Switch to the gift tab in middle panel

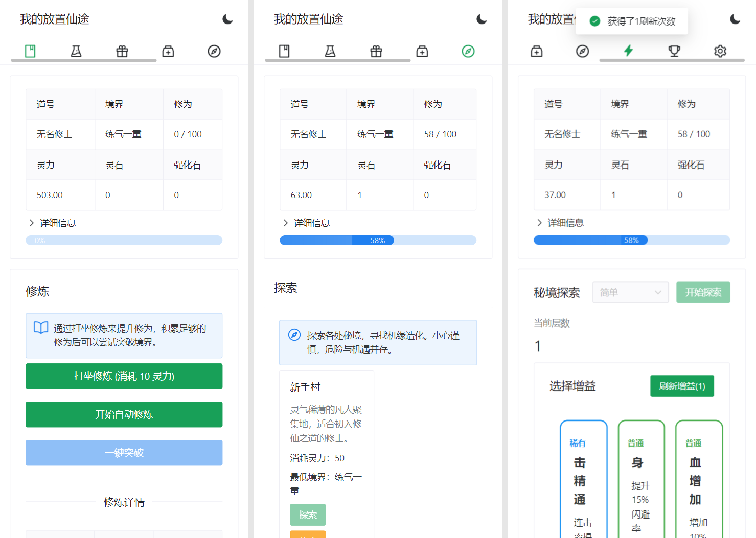tap(376, 51)
